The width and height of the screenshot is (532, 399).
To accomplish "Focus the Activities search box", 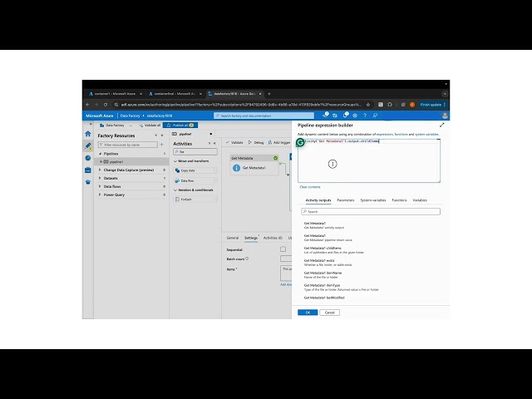I will coord(195,151).
